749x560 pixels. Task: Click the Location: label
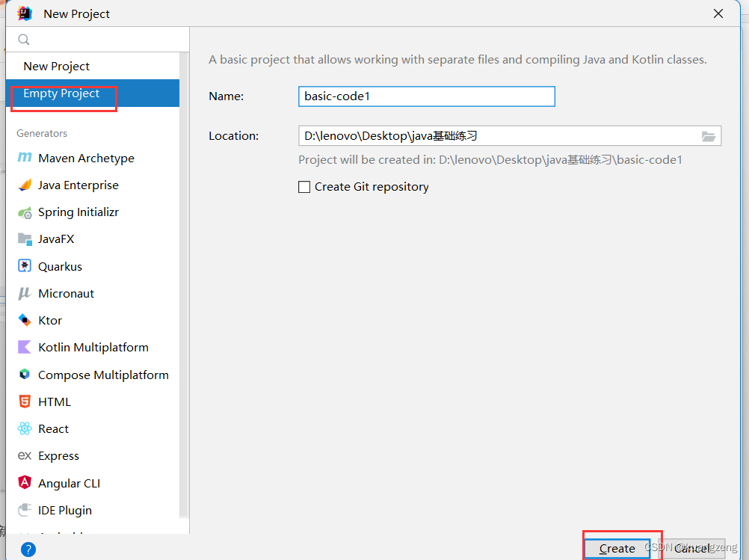click(233, 136)
